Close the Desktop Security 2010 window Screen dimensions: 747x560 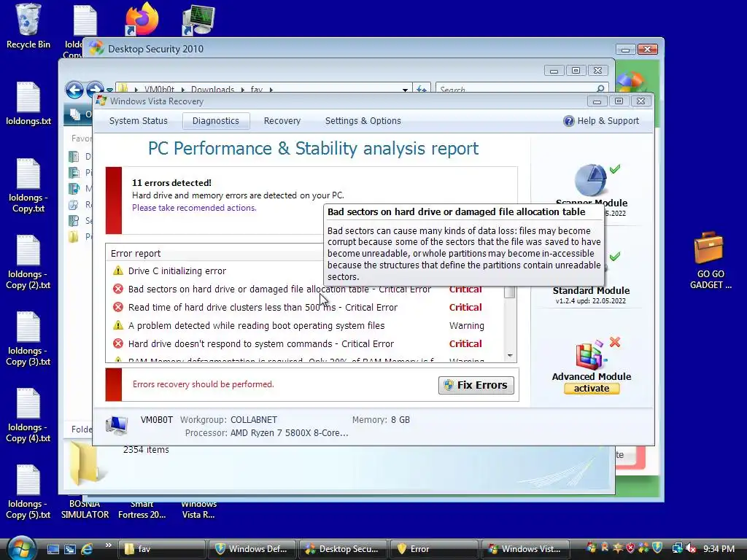click(648, 49)
